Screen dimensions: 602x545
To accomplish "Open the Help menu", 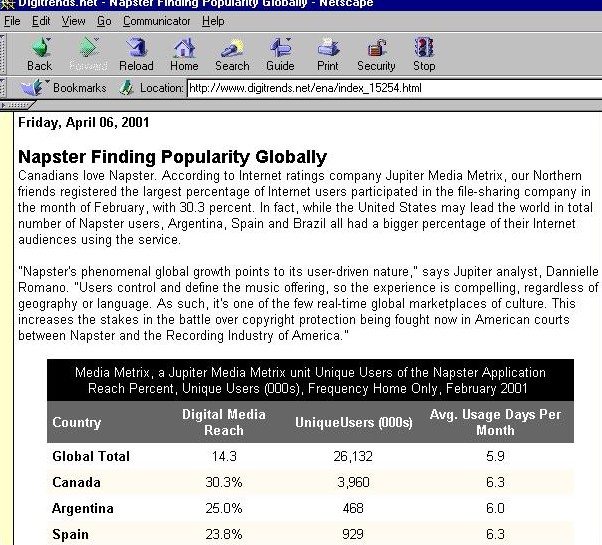I will click(x=213, y=21).
